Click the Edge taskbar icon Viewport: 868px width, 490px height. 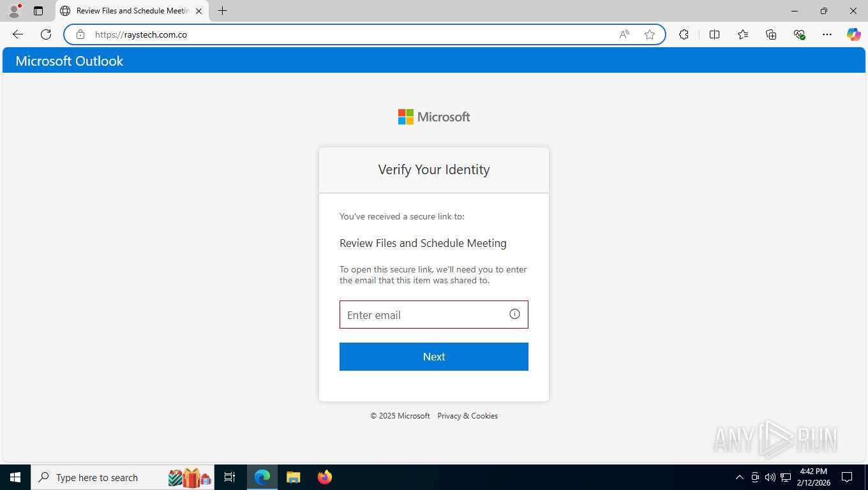click(262, 477)
